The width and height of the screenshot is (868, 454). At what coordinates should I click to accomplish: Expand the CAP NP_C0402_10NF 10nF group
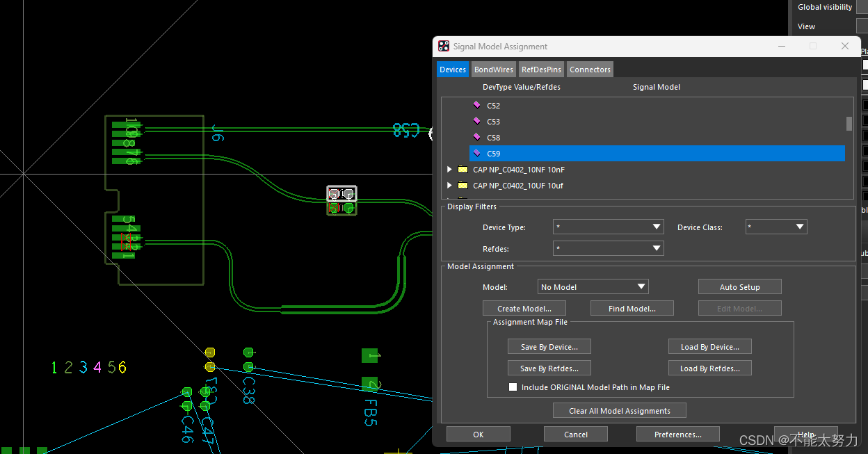pos(449,170)
